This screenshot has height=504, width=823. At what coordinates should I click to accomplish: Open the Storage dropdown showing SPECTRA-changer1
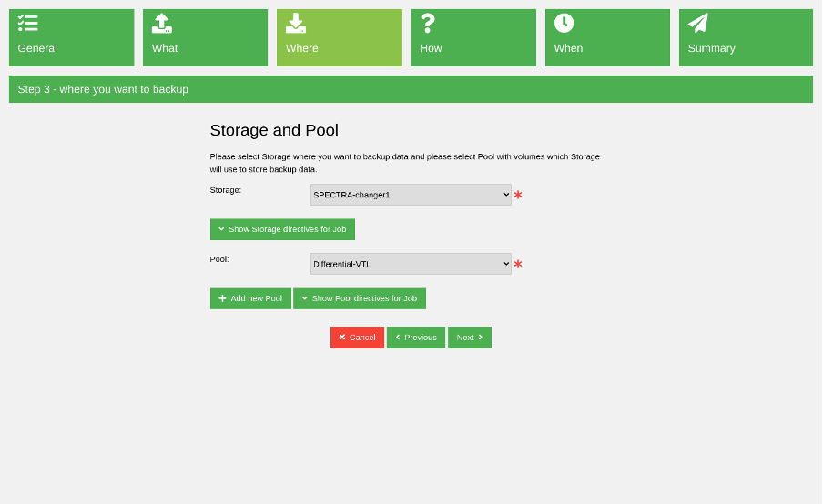(411, 195)
